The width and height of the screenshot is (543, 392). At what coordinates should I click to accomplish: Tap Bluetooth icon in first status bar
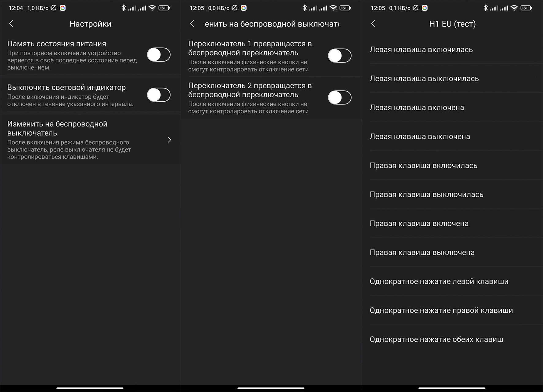click(123, 8)
